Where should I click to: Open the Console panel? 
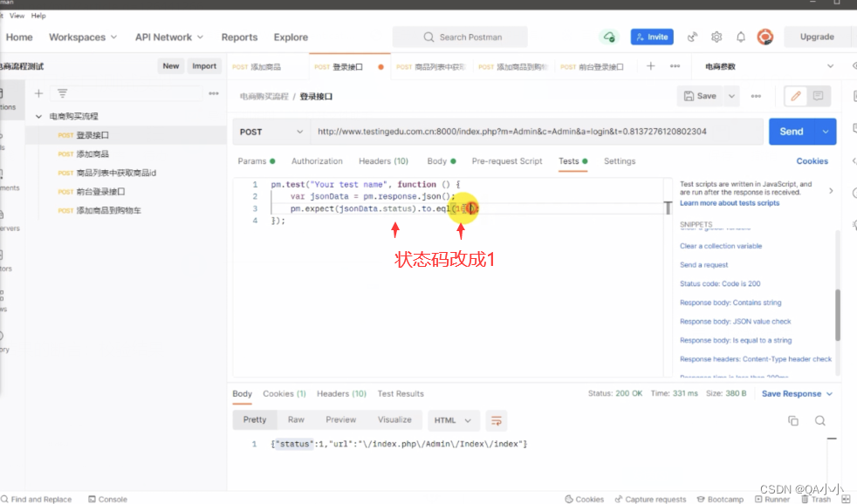click(x=107, y=499)
